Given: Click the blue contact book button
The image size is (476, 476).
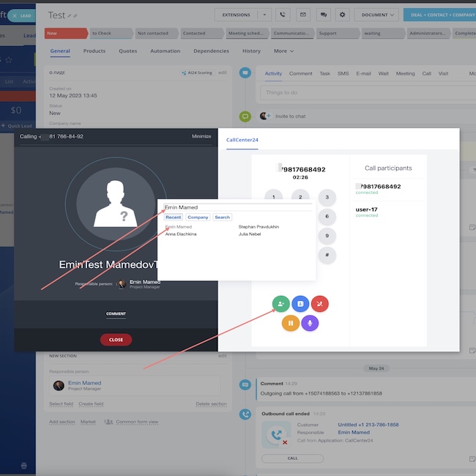Looking at the screenshot, I should (x=300, y=303).
